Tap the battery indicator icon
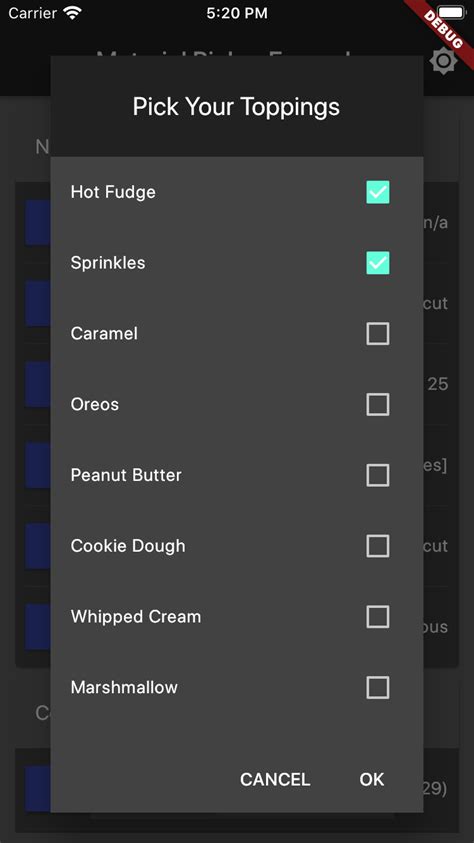This screenshot has height=843, width=474. pyautogui.click(x=451, y=12)
